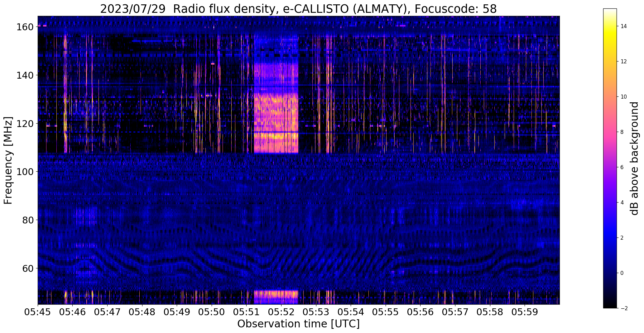Click the colorbar tick value 14
This screenshot has width=644, height=333.
point(624,26)
